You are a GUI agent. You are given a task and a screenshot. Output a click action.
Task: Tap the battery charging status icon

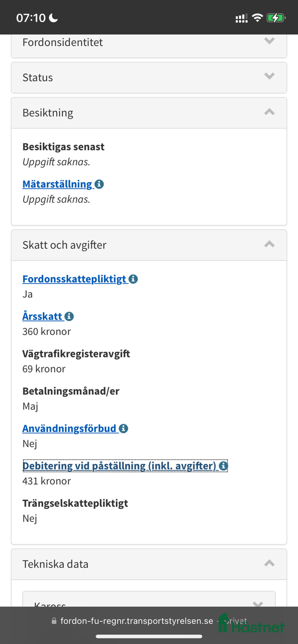click(x=276, y=18)
